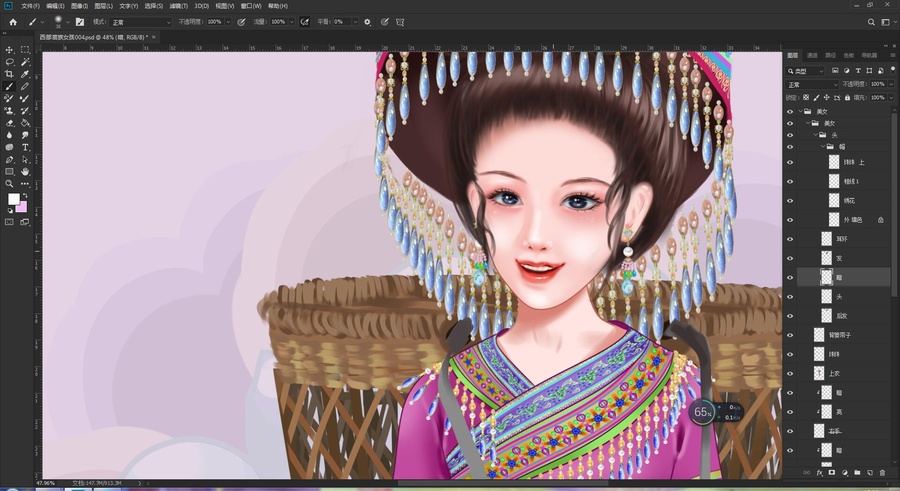Open the 编辑(E) menu
Viewport: 900px width, 491px height.
point(55,6)
